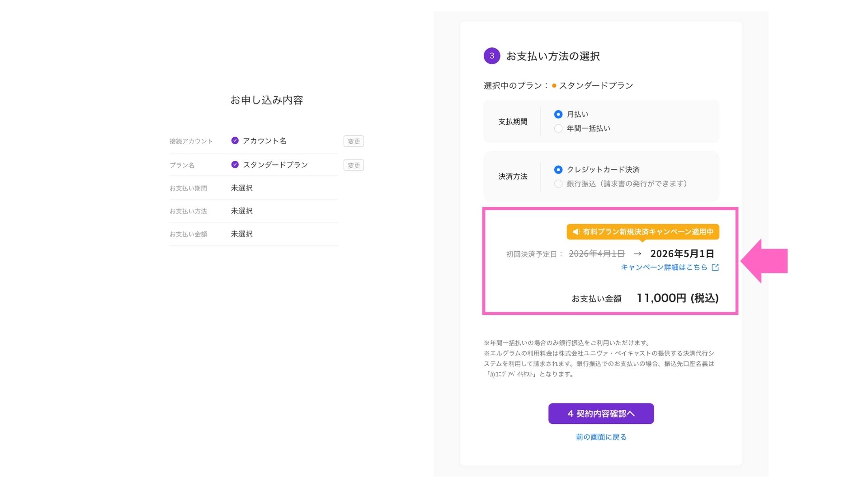This screenshot has height=488, width=868.
Task: Open キャンペーン詳細はこちら link
Action: (664, 267)
